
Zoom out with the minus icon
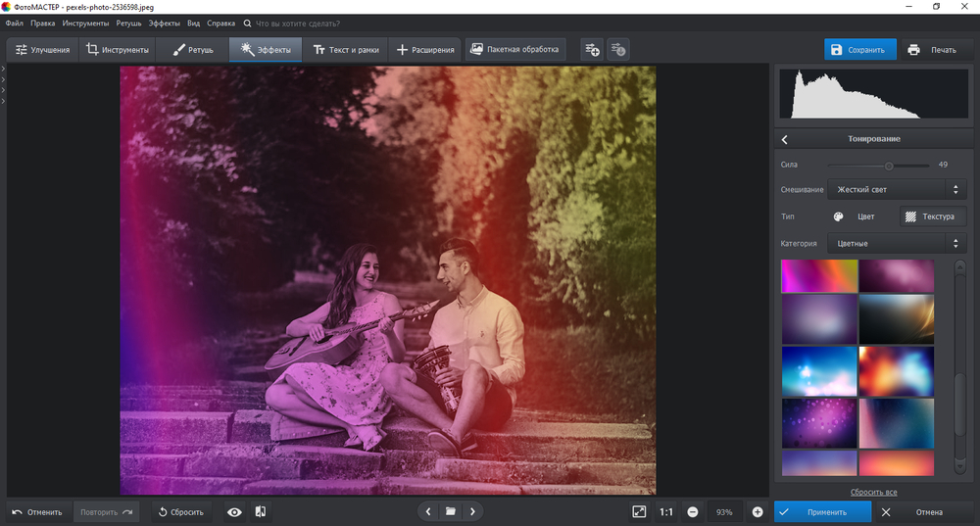693,511
